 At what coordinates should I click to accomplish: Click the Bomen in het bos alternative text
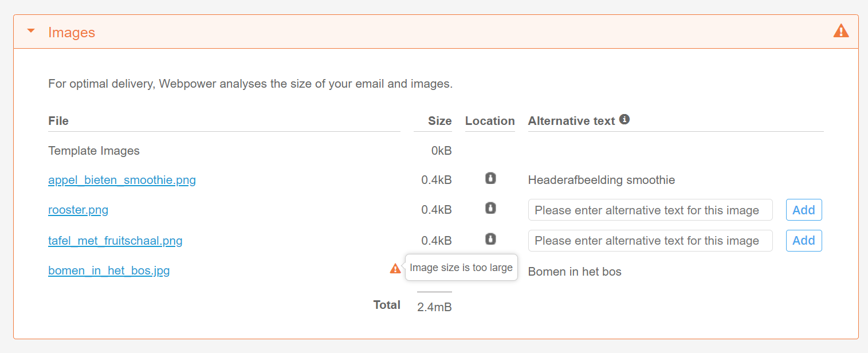[x=575, y=272]
